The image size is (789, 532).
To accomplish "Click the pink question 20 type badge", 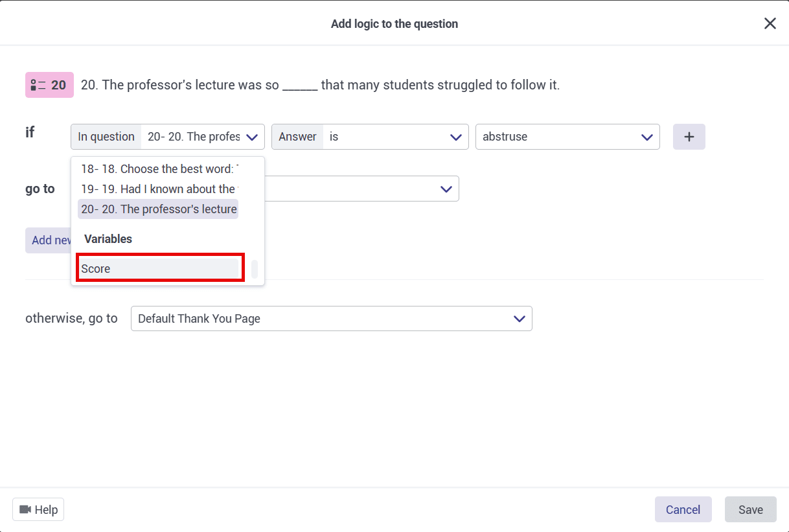I will [49, 85].
